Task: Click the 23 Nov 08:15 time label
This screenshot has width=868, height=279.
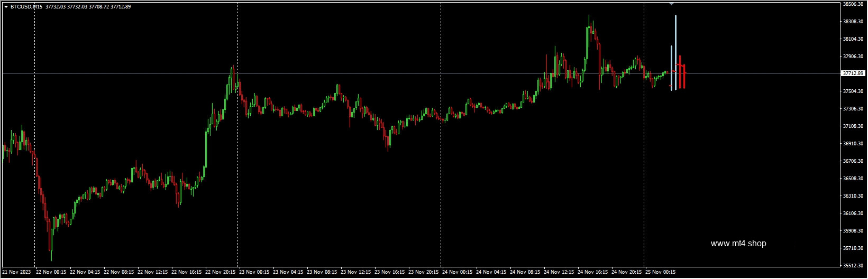Action: (x=322, y=273)
